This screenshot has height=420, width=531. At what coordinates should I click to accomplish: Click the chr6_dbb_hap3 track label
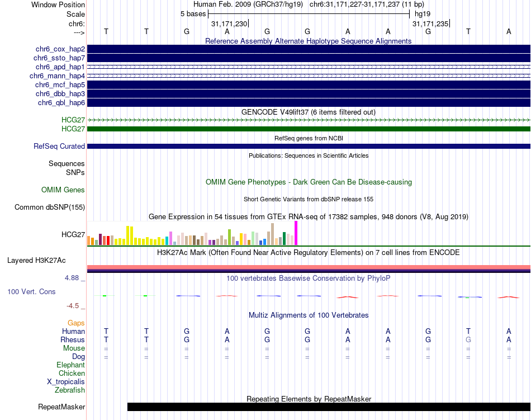(x=60, y=93)
